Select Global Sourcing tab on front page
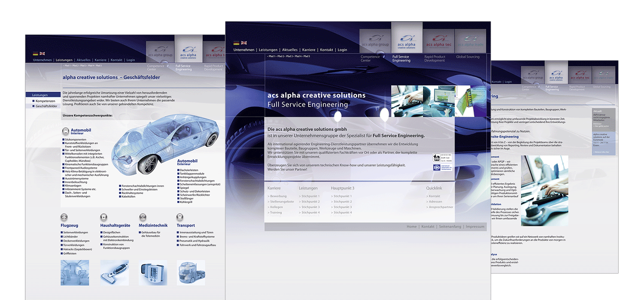 tap(468, 57)
